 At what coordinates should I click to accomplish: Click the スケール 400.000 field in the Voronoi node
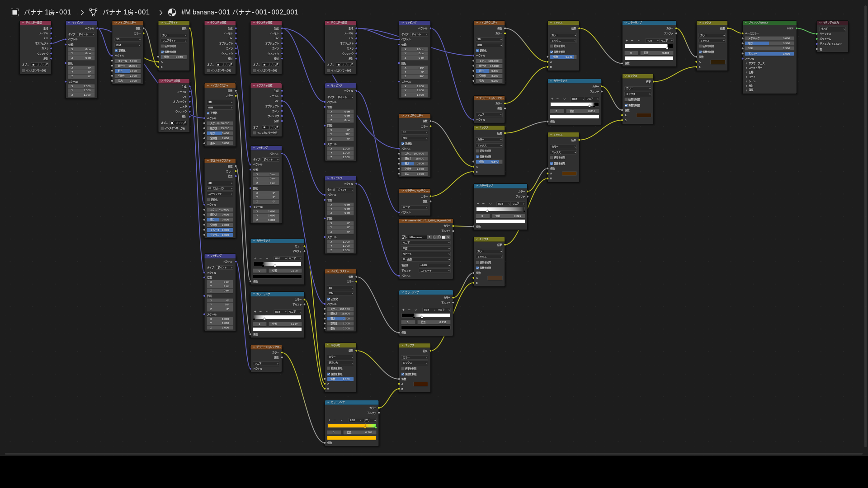pos(220,210)
